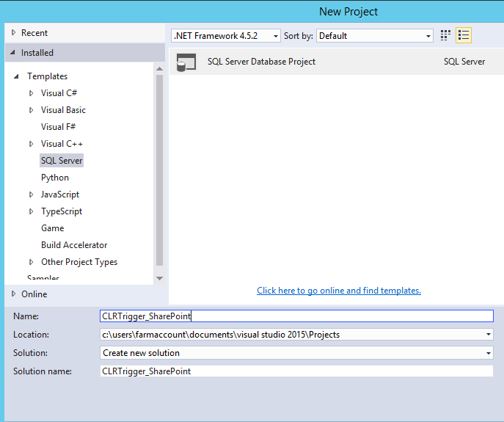Open the Location path dropdown

tap(489, 335)
